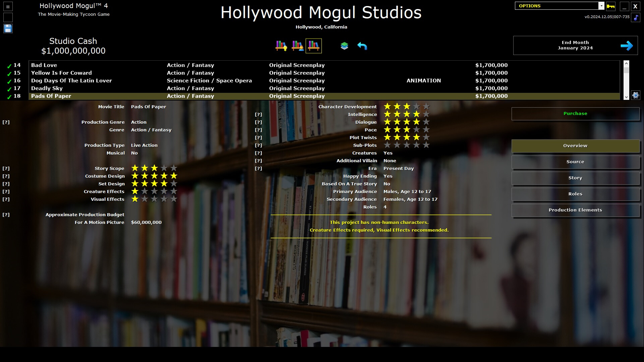Image resolution: width=644 pixels, height=362 pixels.
Task: Click the floppy disk save icon
Action: tap(7, 28)
